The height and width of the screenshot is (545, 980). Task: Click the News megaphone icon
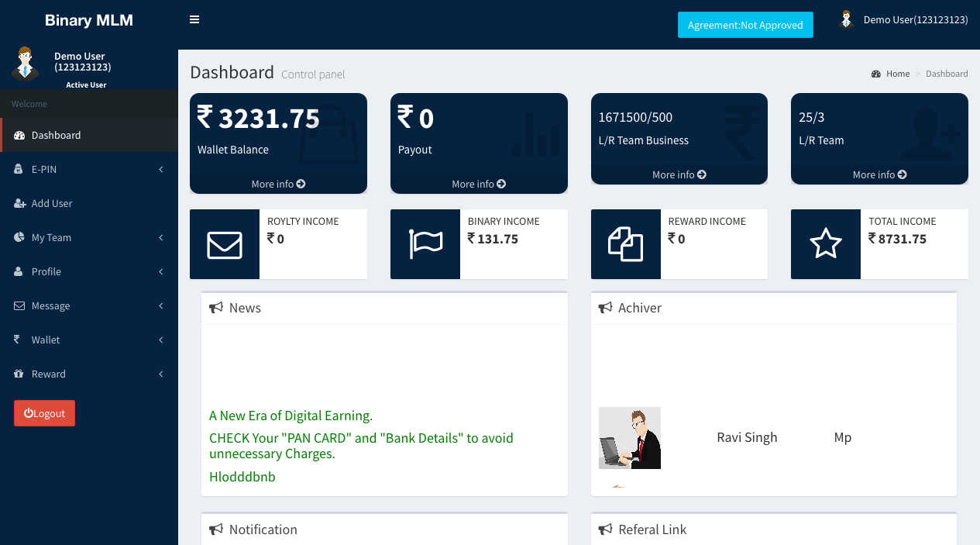[x=216, y=308]
